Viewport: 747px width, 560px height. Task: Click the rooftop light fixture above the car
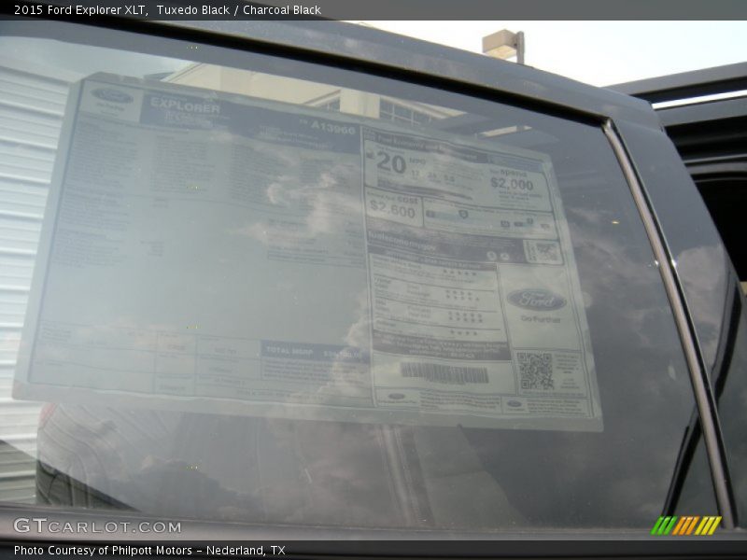[x=504, y=42]
